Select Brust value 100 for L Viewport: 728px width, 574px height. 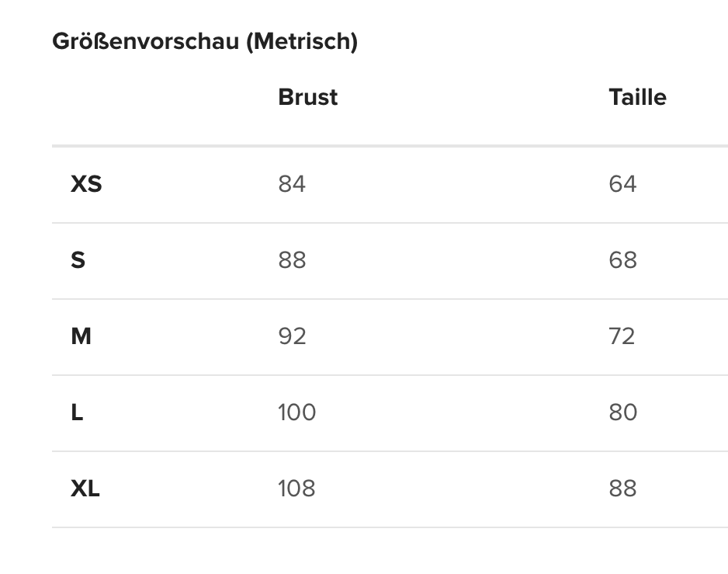[x=296, y=412]
